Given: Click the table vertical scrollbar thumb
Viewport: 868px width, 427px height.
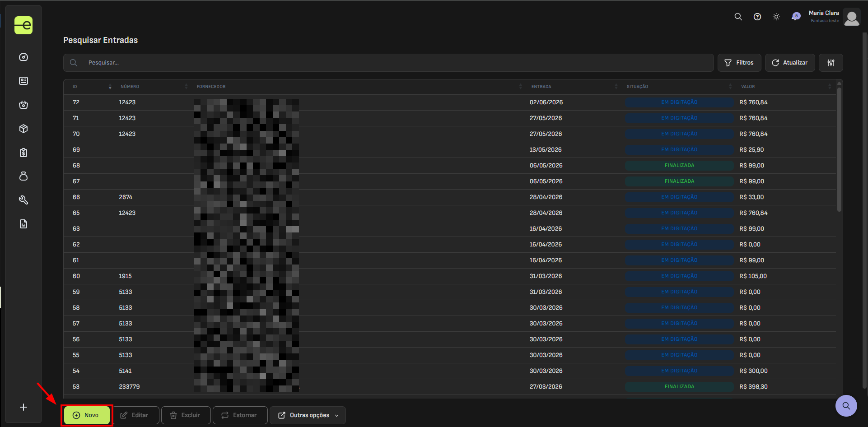Looking at the screenshot, I should [839, 149].
